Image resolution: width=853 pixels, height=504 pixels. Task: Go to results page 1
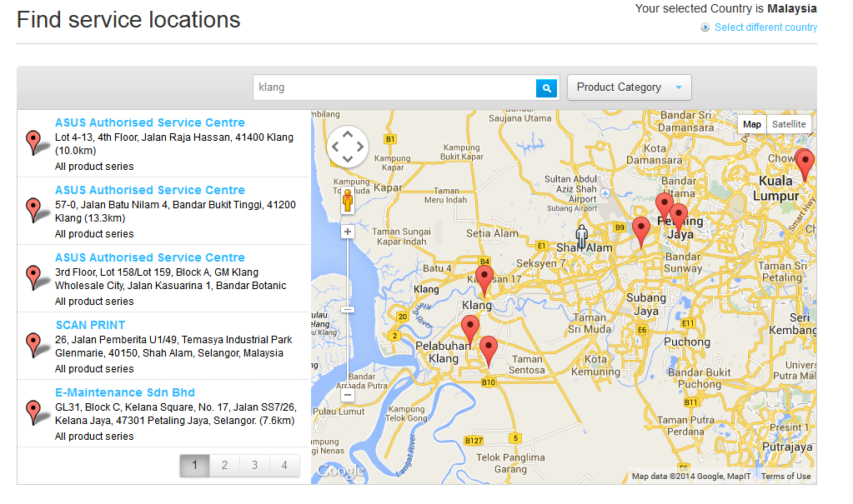tap(195, 466)
